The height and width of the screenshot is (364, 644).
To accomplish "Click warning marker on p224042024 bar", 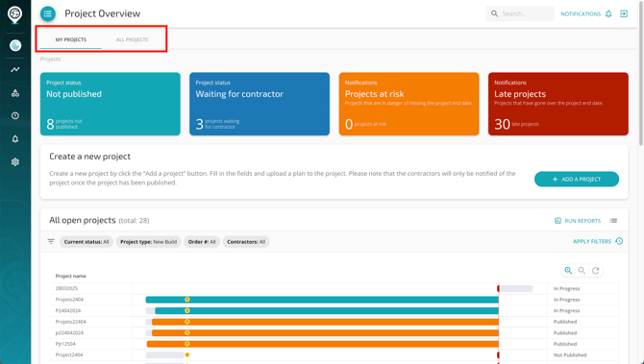I will tap(187, 333).
